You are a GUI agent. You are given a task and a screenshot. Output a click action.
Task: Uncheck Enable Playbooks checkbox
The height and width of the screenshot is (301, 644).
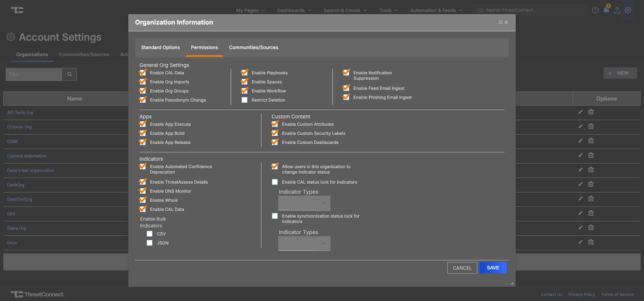[244, 73]
